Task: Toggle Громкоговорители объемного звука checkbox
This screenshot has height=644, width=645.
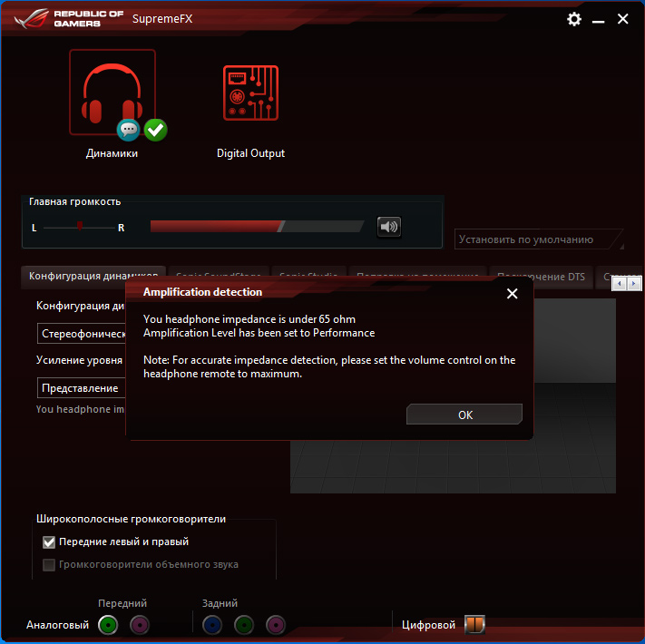Action: coord(49,564)
